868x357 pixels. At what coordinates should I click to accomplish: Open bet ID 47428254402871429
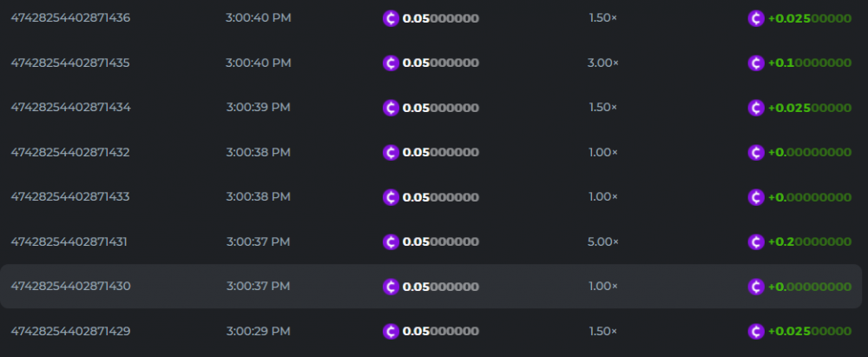70,331
